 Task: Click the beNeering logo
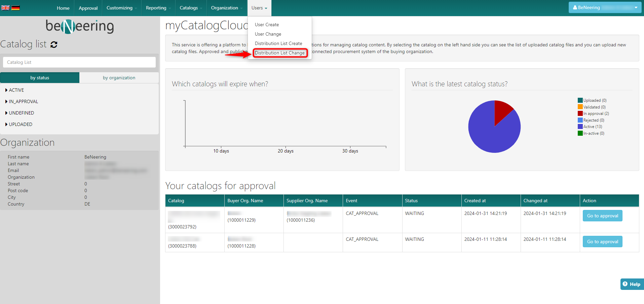(80, 26)
